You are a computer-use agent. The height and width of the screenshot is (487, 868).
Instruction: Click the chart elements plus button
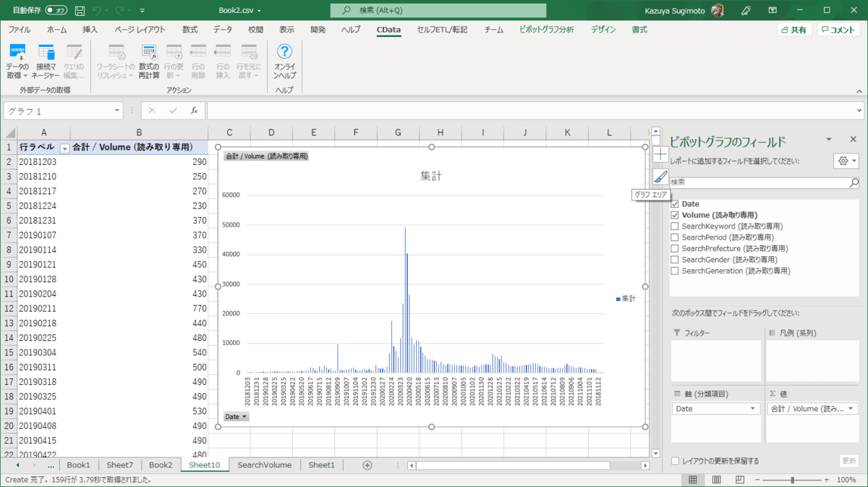click(660, 154)
